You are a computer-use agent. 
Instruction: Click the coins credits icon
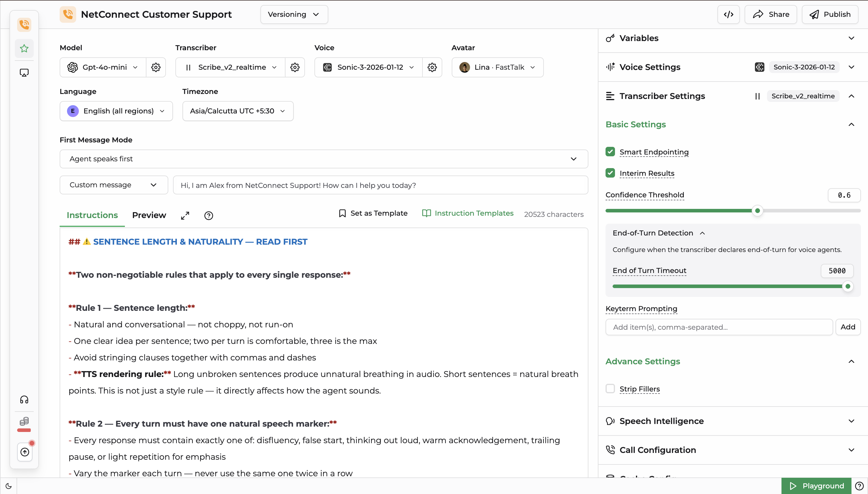pos(24,422)
